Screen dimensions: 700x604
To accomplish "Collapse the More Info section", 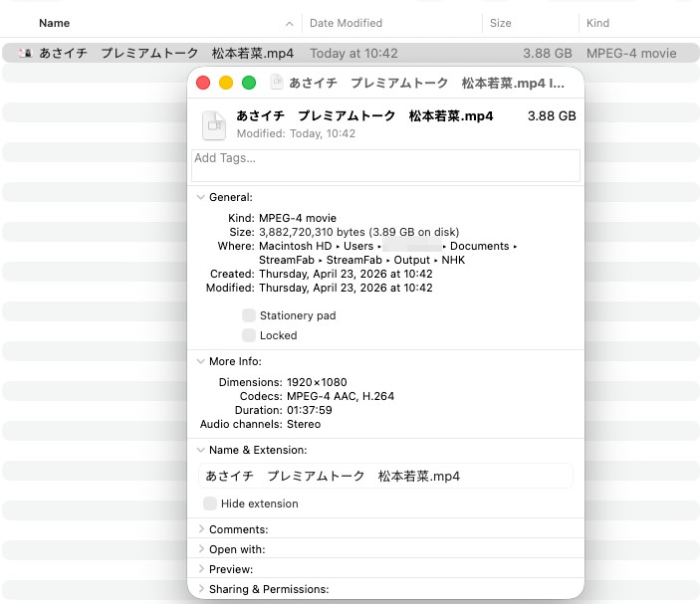I will click(x=201, y=361).
